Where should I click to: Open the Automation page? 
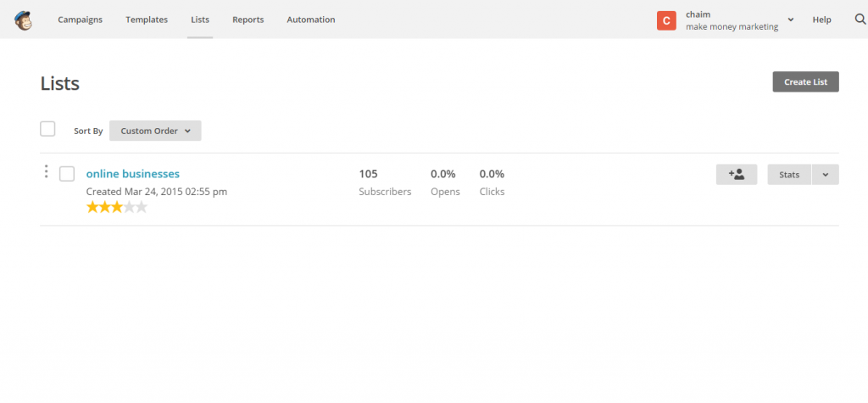pos(311,20)
